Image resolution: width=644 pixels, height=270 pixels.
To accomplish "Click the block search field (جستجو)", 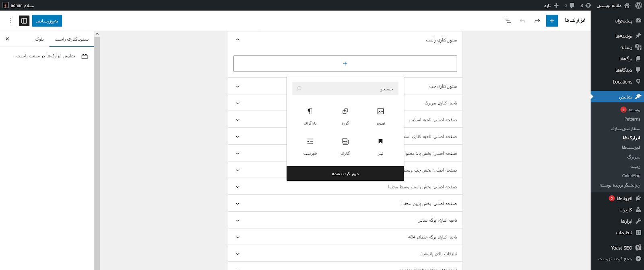I will (x=345, y=88).
